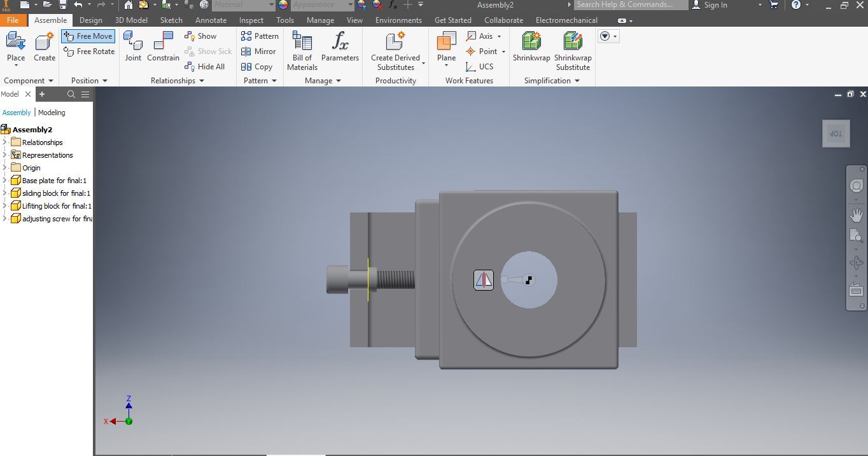868x456 pixels.
Task: Close the Model browser tab
Action: pos(28,94)
